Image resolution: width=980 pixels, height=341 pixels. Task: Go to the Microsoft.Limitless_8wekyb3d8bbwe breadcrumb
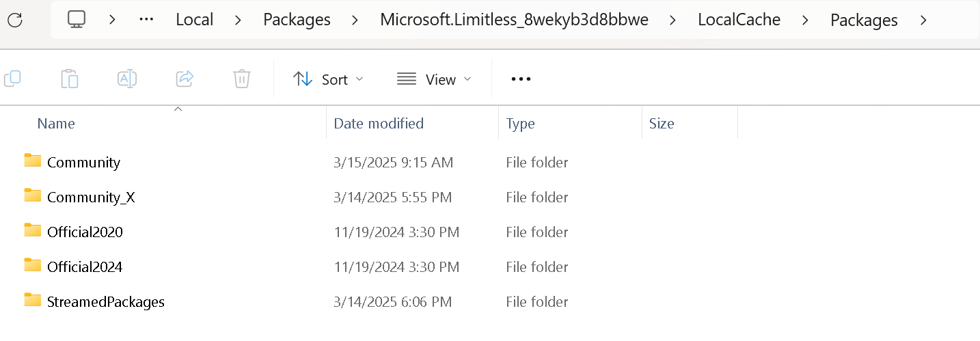513,20
